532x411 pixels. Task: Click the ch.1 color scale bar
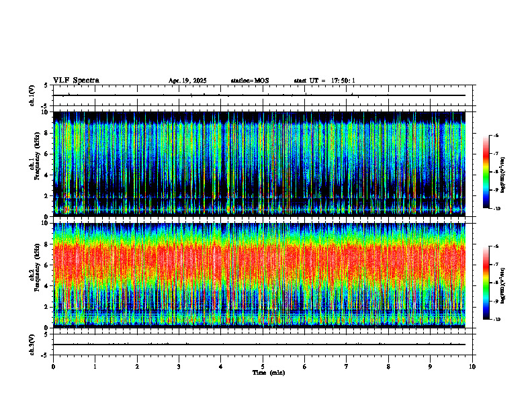pos(486,172)
